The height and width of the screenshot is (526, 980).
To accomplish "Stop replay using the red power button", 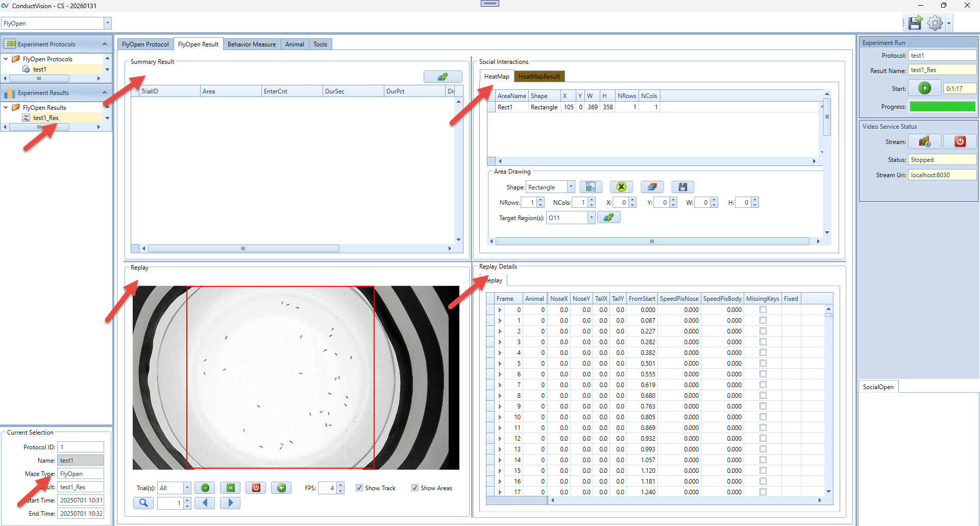I will click(x=256, y=488).
